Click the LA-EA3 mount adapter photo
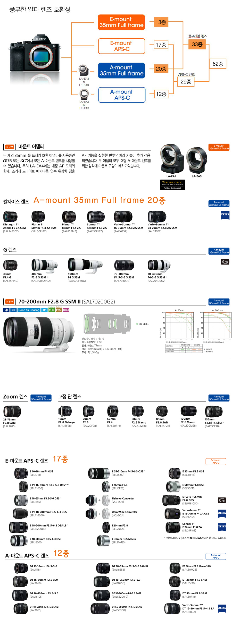The image size is (232, 644). [x=197, y=160]
